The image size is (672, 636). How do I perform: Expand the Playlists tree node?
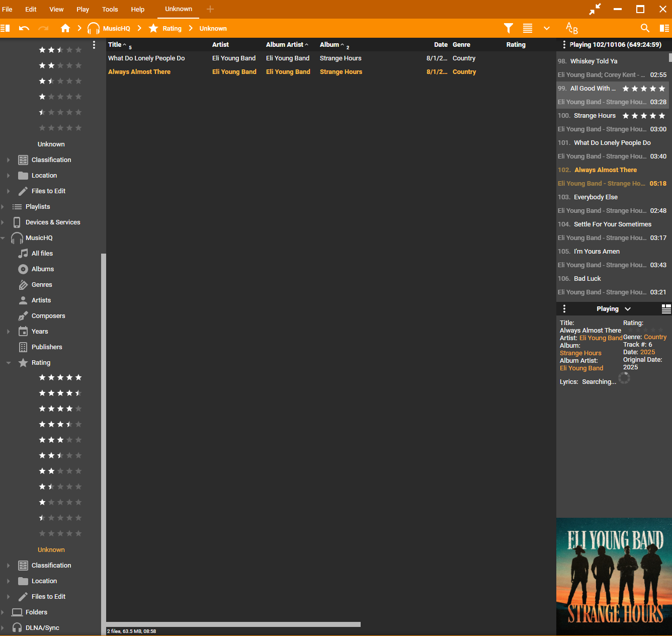coord(3,207)
